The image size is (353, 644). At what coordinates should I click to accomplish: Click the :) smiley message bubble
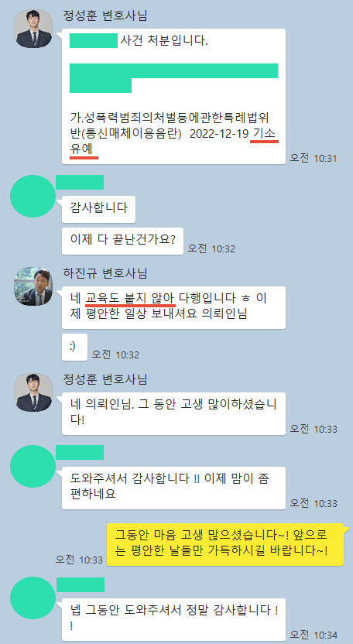coord(74,347)
